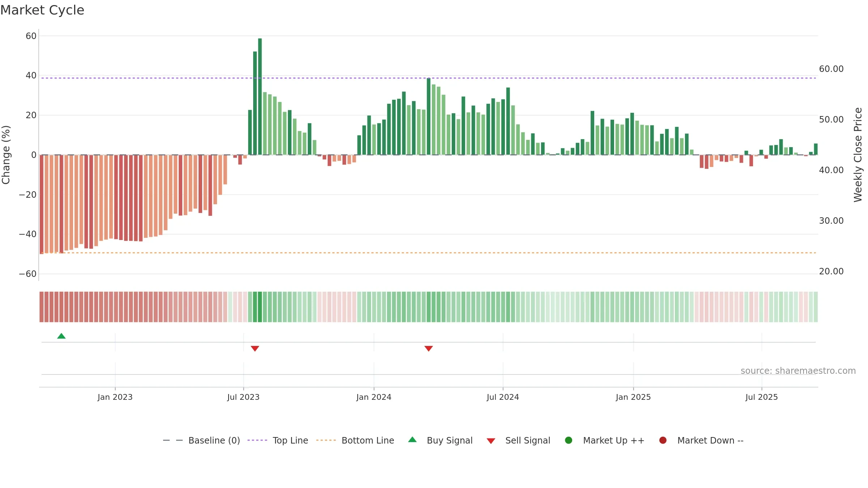868x488 pixels.
Task: Click the 60.00 price axis label
Action: tap(831, 69)
